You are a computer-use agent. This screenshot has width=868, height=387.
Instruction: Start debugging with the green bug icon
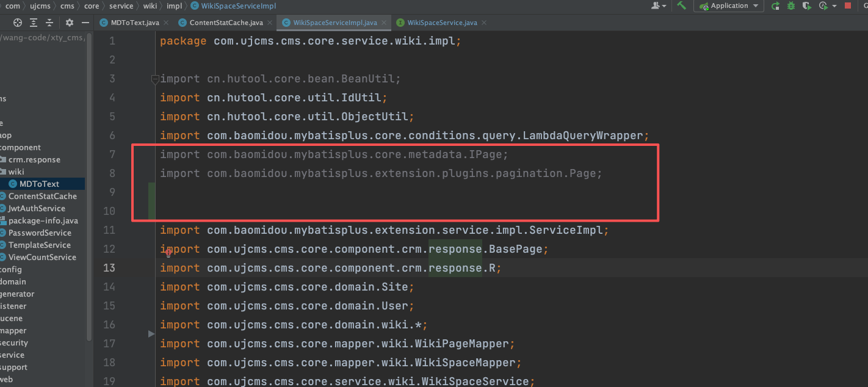tap(791, 6)
